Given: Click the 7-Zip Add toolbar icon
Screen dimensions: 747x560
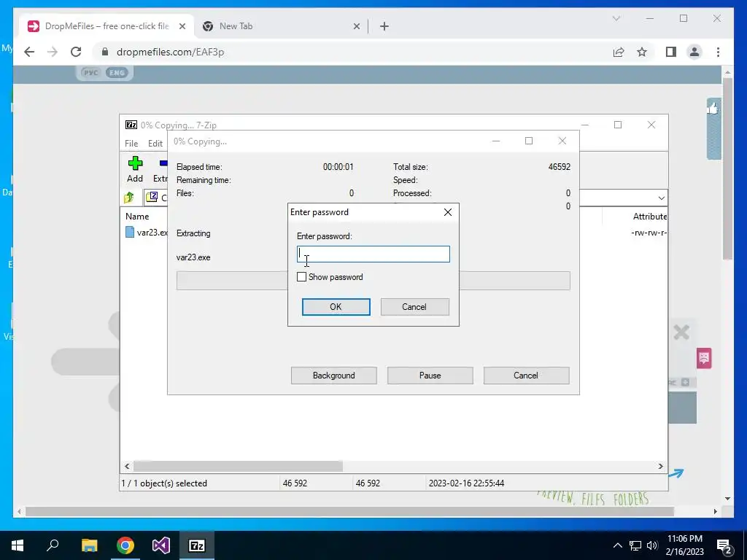Looking at the screenshot, I should 135,169.
